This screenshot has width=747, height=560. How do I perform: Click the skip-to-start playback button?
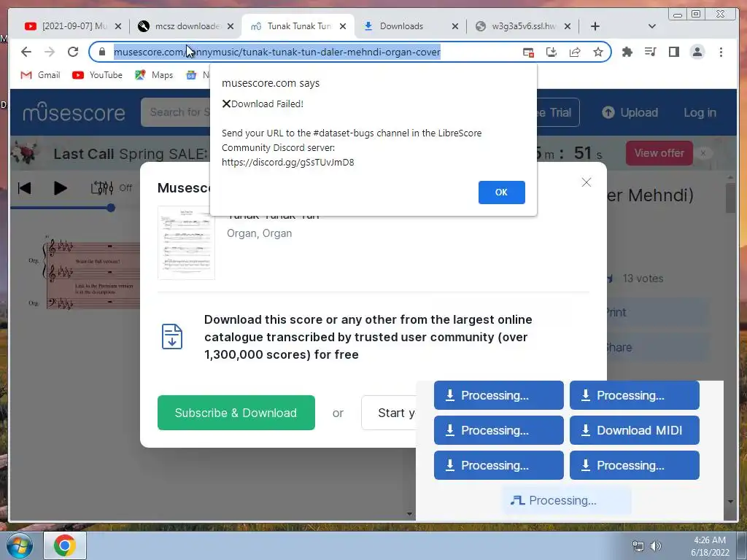(x=24, y=188)
